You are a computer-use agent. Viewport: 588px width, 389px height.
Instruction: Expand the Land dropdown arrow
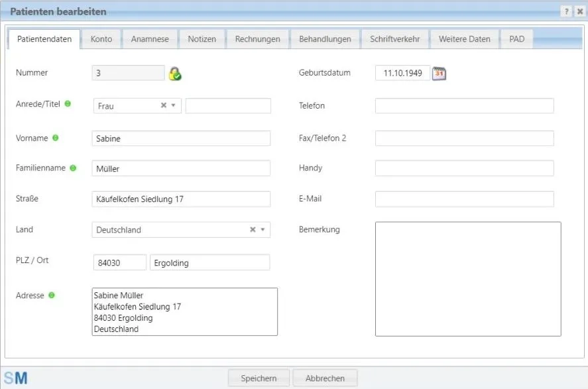[263, 230]
